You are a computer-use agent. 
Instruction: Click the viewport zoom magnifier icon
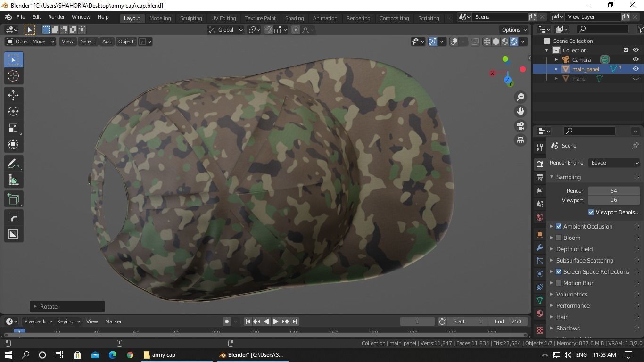click(x=520, y=97)
